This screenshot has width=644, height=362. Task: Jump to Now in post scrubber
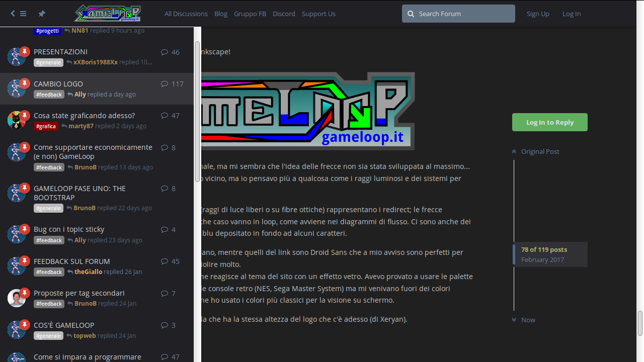tap(528, 320)
